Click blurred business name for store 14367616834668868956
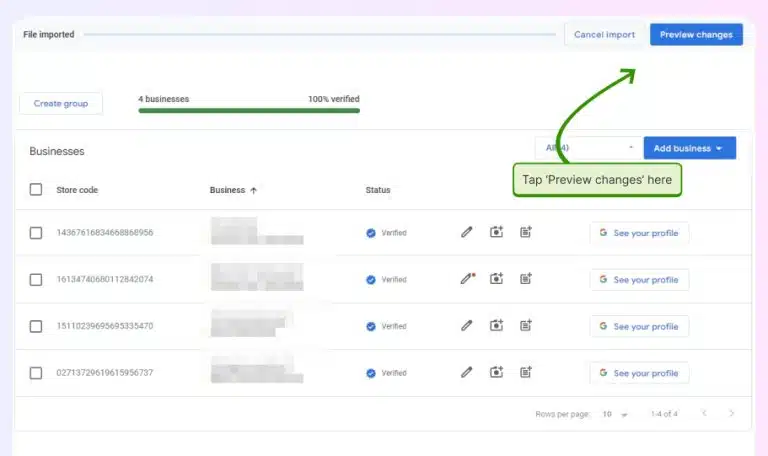Image resolution: width=768 pixels, height=456 pixels. (x=257, y=231)
